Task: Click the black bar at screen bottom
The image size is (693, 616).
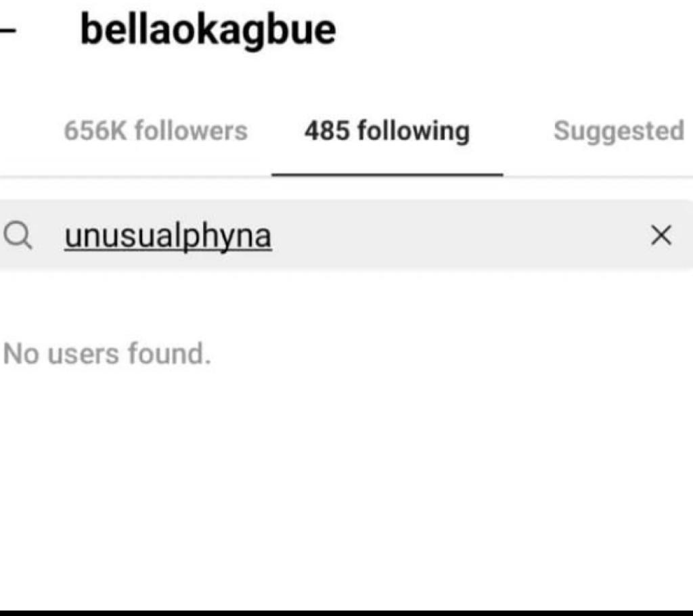Action: click(x=346, y=612)
